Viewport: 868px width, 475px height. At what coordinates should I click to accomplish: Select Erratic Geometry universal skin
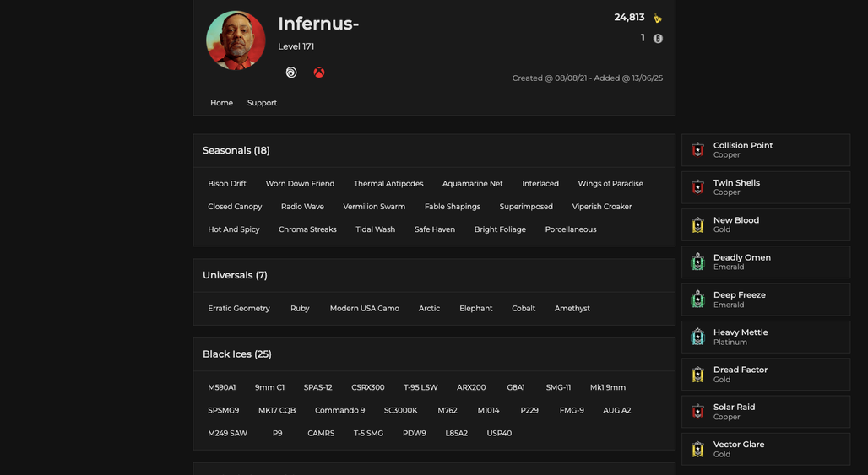tap(239, 309)
